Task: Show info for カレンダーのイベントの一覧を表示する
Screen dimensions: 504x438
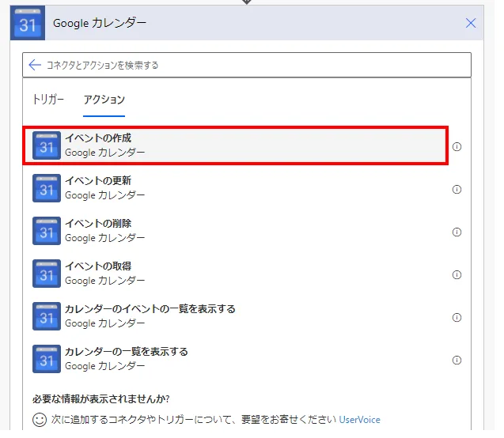Action: point(457,318)
